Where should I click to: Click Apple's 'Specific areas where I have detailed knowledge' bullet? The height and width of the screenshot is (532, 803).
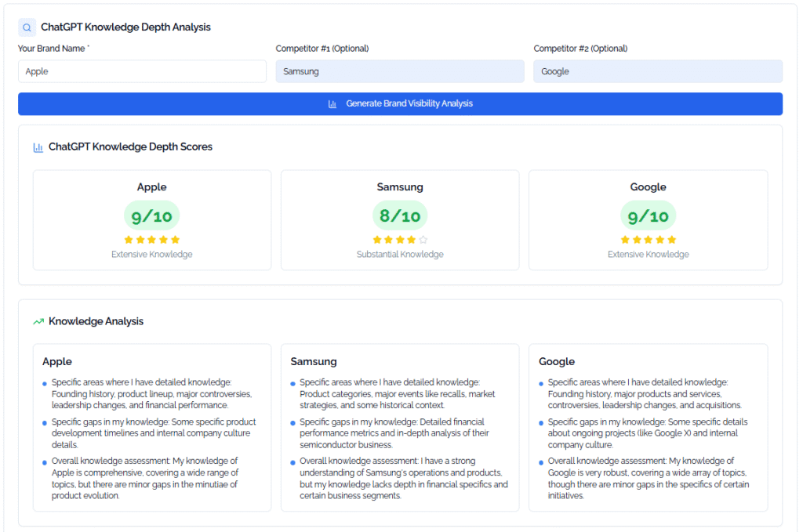151,394
